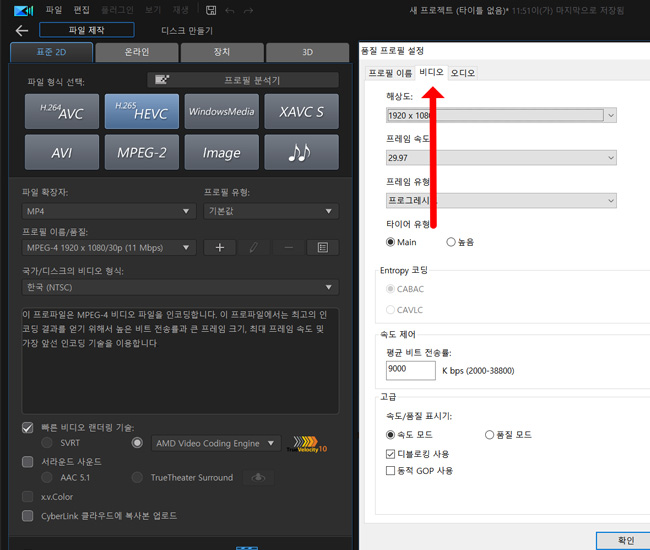Select radio beside AMD Video Coding Engine
Image resolution: width=650 pixels, height=550 pixels.
click(x=137, y=443)
